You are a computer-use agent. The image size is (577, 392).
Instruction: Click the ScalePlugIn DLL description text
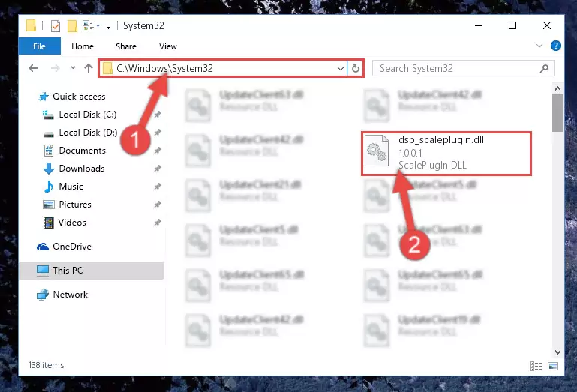coord(432,166)
